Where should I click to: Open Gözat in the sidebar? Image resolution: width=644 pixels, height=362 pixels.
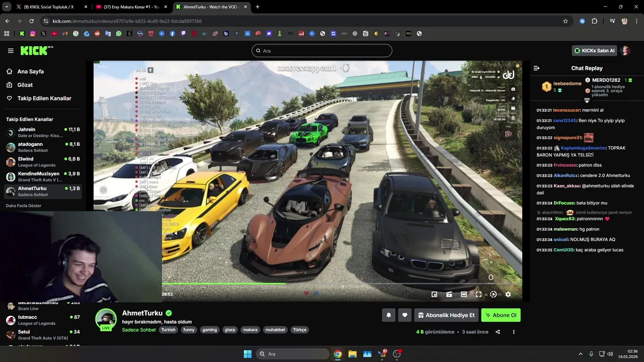tap(25, 85)
